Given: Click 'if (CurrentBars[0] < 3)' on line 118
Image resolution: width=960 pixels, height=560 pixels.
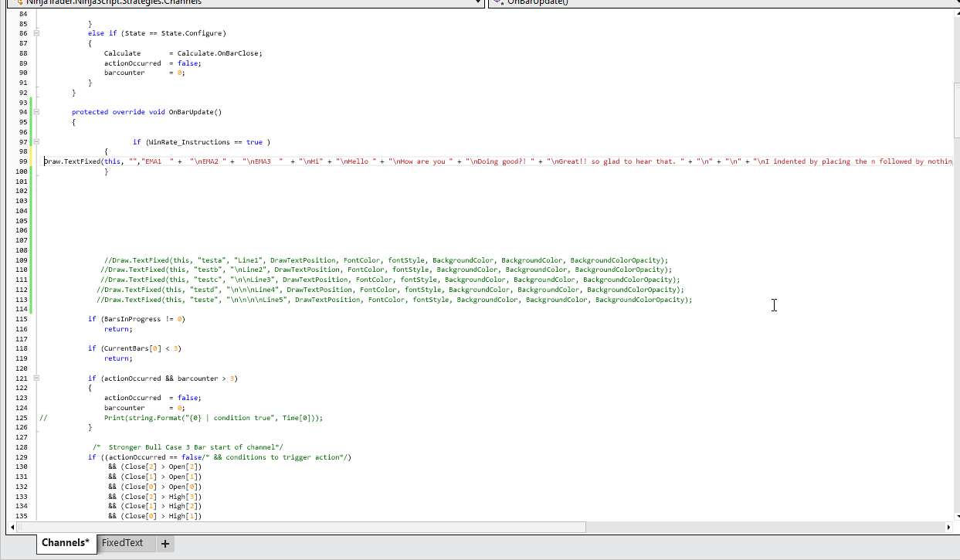Looking at the screenshot, I should [x=134, y=348].
